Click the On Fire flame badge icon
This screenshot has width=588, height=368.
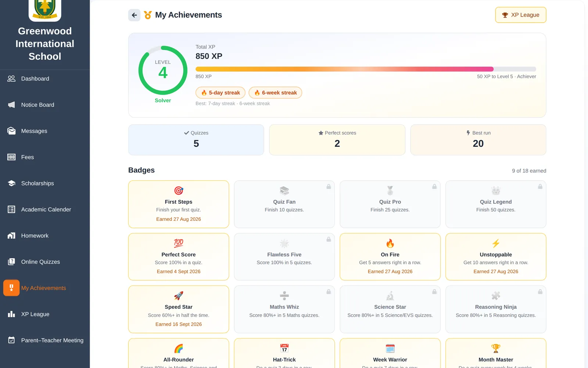(x=390, y=243)
